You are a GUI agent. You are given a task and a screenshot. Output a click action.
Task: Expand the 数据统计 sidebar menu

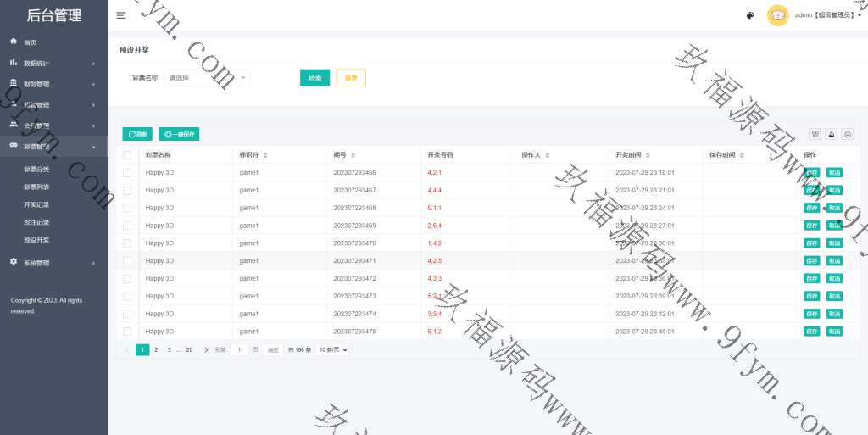53,63
